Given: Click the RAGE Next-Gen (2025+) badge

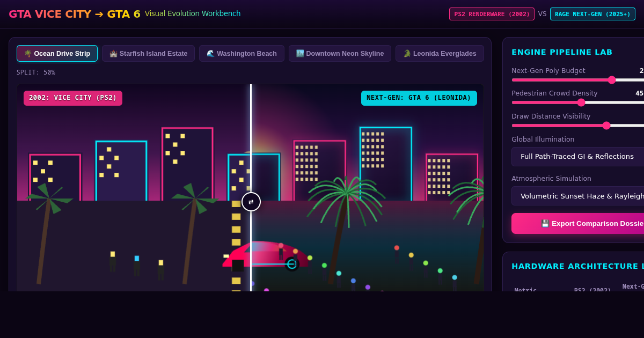Looking at the screenshot, I should click(x=592, y=14).
